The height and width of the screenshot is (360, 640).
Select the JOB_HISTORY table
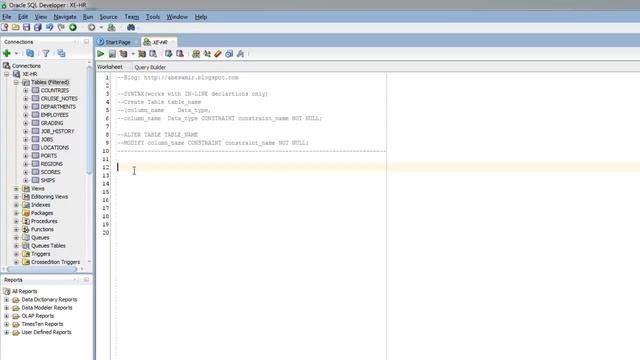58,131
